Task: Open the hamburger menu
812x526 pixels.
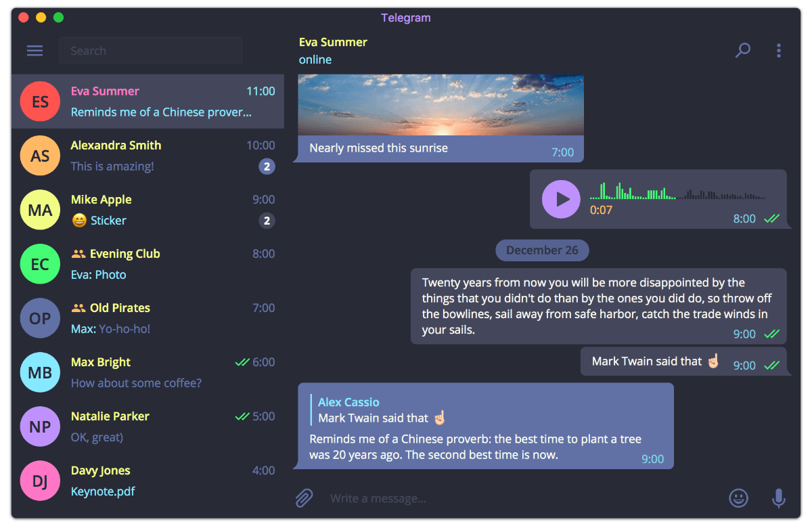Action: pos(35,50)
